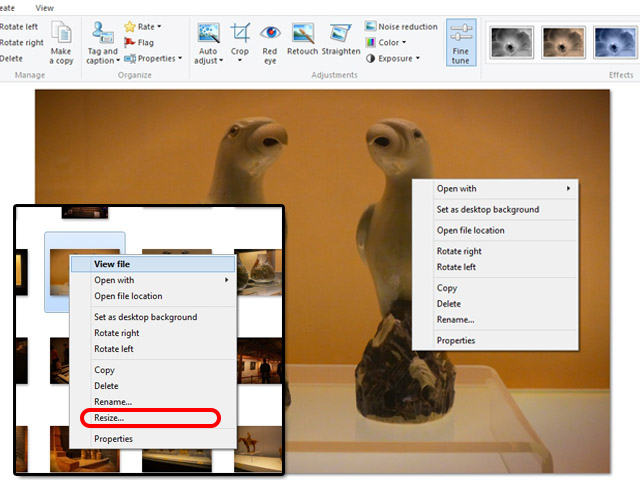Click the Color adjustment icon

pos(370,42)
